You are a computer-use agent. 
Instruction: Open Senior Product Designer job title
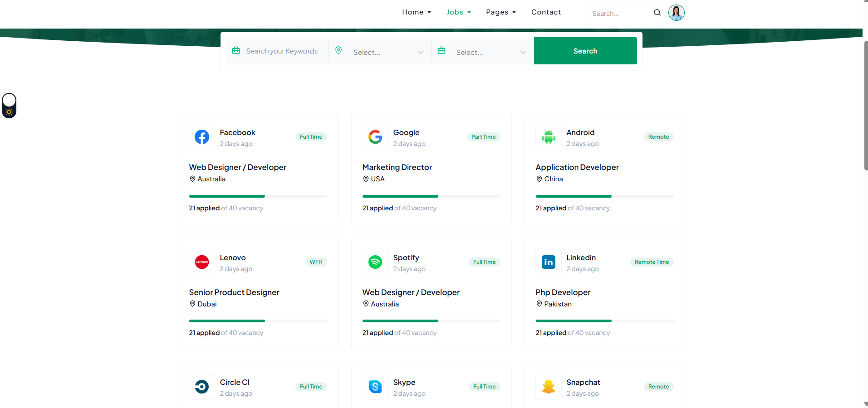[234, 292]
